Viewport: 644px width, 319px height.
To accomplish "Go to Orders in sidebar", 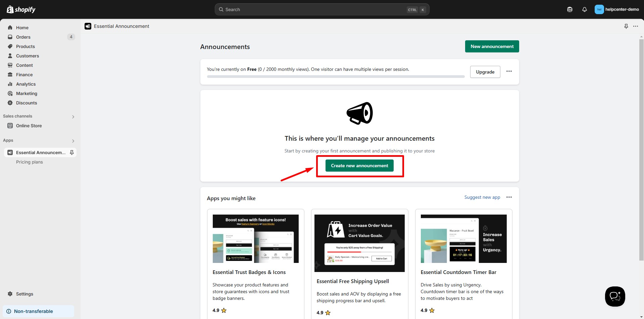I will (x=23, y=37).
